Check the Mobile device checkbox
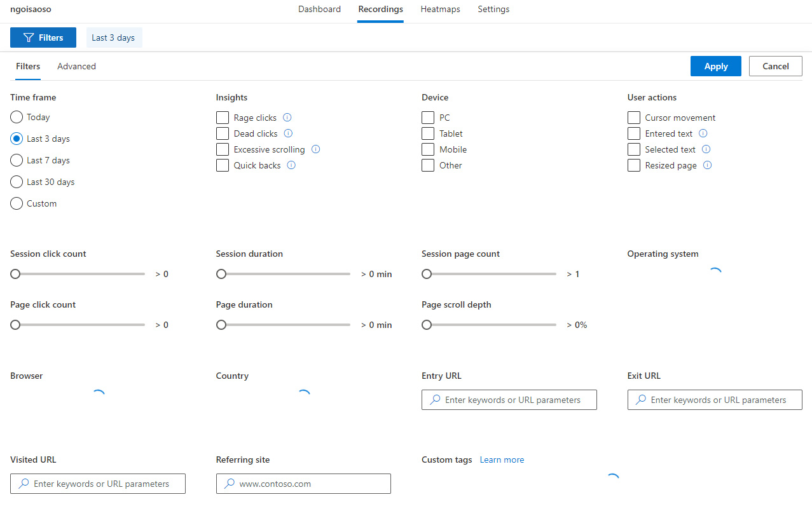 click(x=428, y=149)
